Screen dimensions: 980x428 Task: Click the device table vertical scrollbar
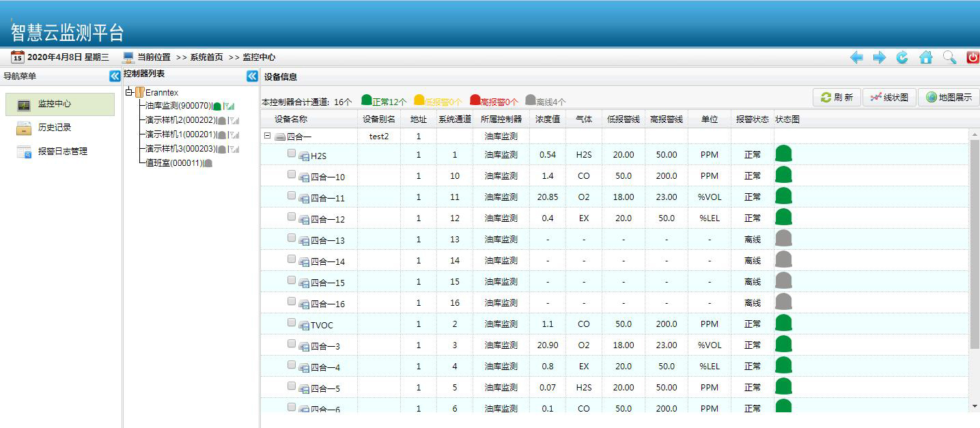(974, 239)
